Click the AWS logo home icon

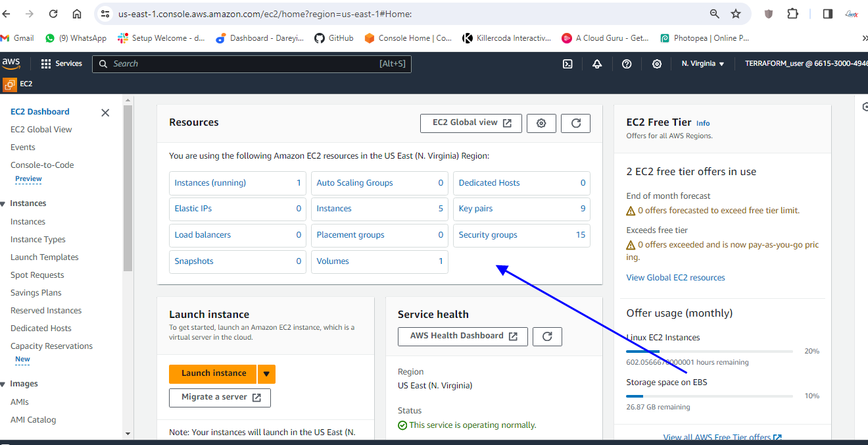pos(11,63)
